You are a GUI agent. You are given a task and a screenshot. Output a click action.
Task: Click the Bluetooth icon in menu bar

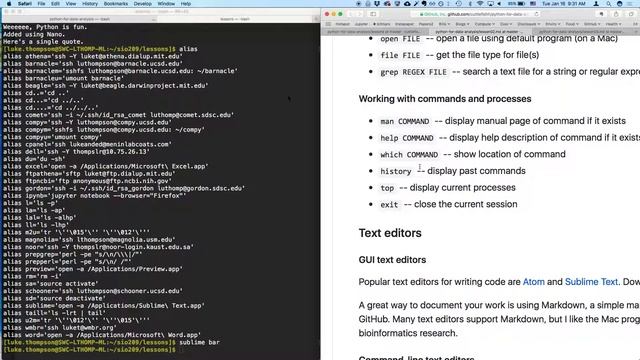pyautogui.click(x=470, y=4)
